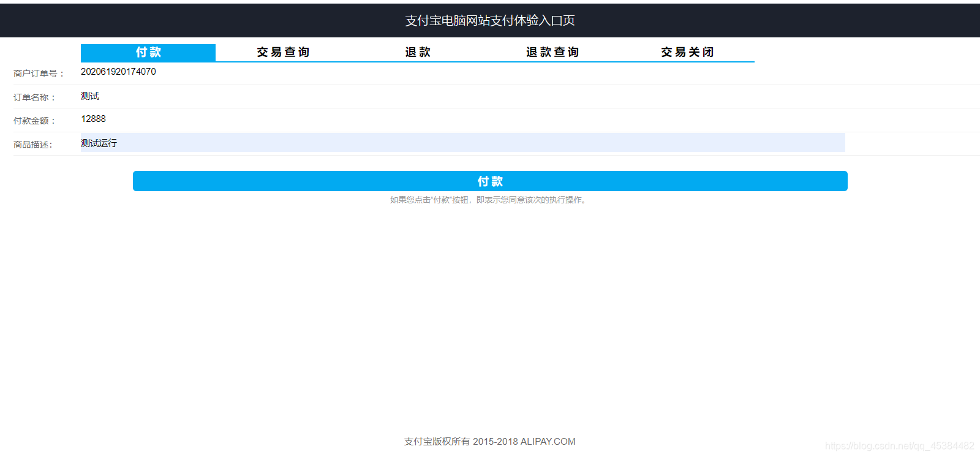Open the 交易查询 tab
Viewport: 980px width, 457px height.
coord(283,53)
